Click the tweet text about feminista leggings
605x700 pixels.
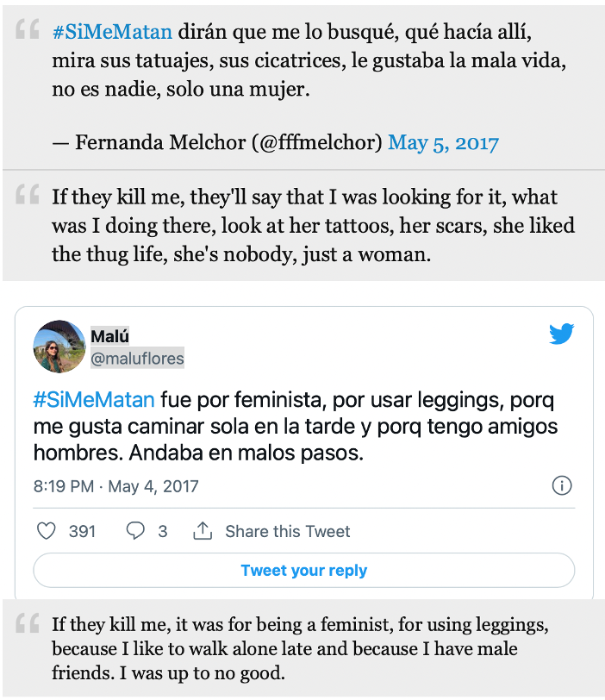pos(296,427)
